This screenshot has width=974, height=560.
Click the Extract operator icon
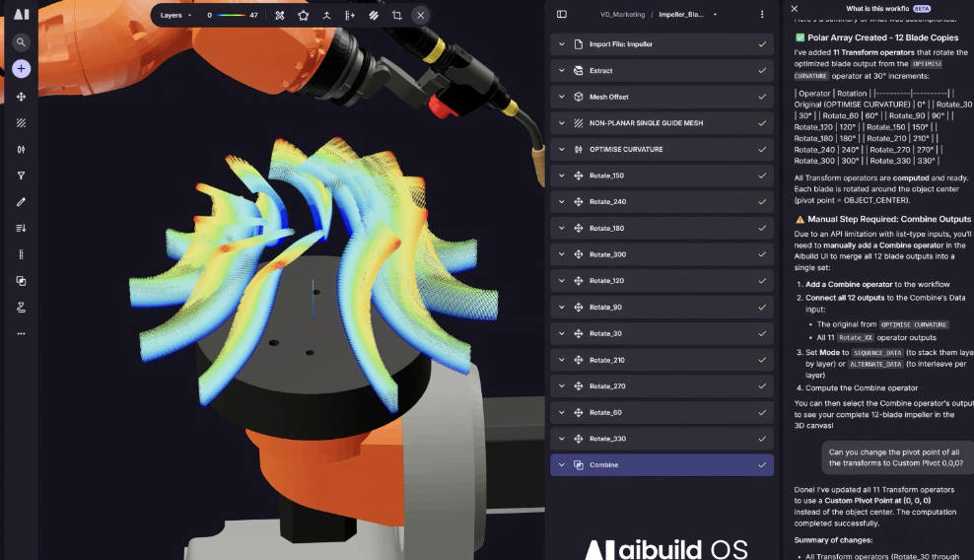point(579,70)
